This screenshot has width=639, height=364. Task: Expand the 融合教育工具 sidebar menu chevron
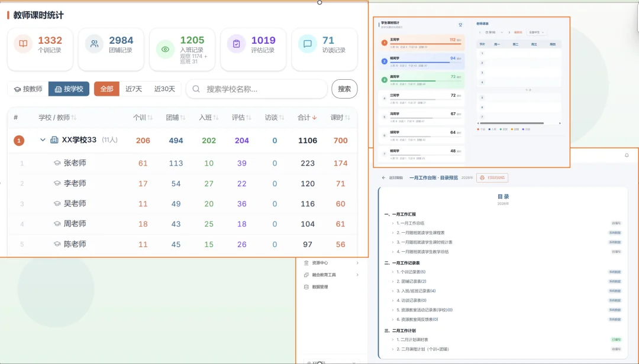[x=357, y=275]
